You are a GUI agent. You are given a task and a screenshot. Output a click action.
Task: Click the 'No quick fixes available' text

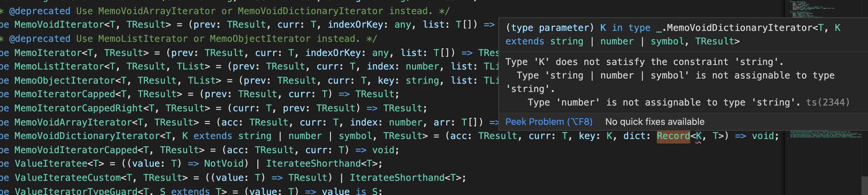pos(655,122)
